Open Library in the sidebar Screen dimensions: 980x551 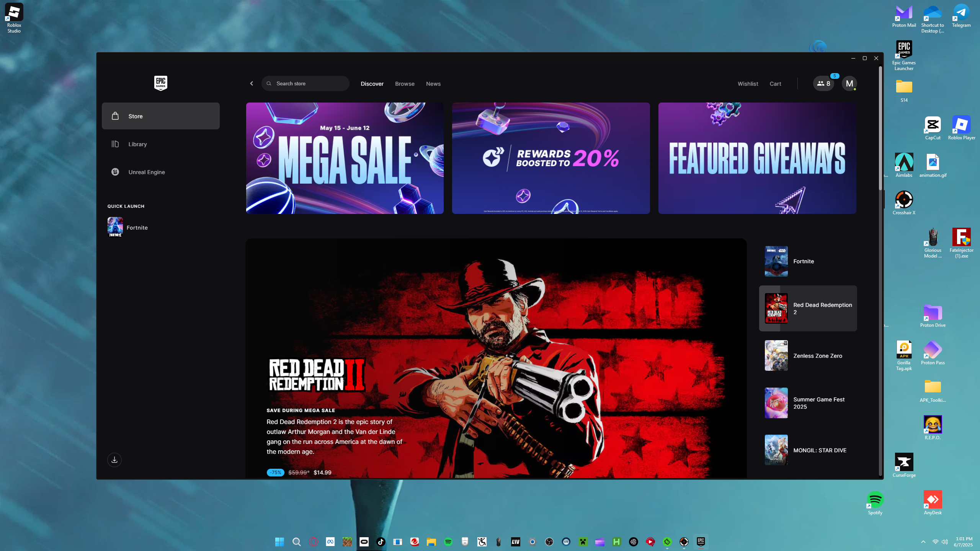137,144
